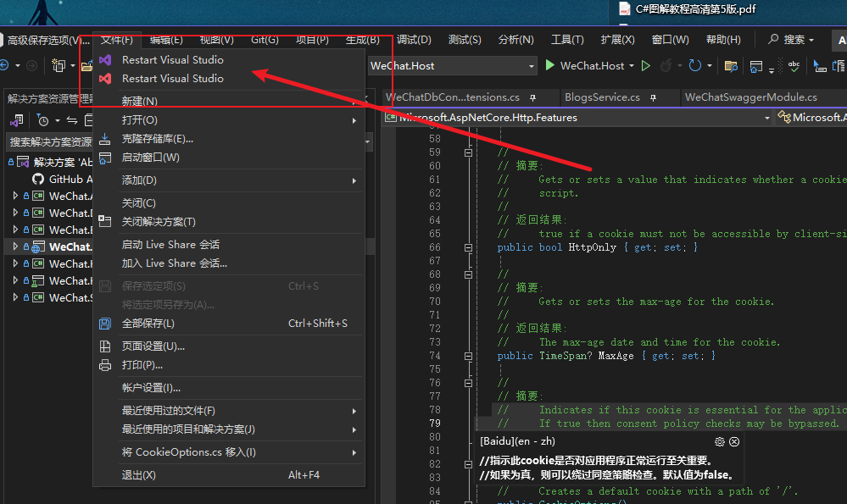Select 打开(O) in the File menu
Screen dimensions: 847x504
pyautogui.click(x=229, y=120)
